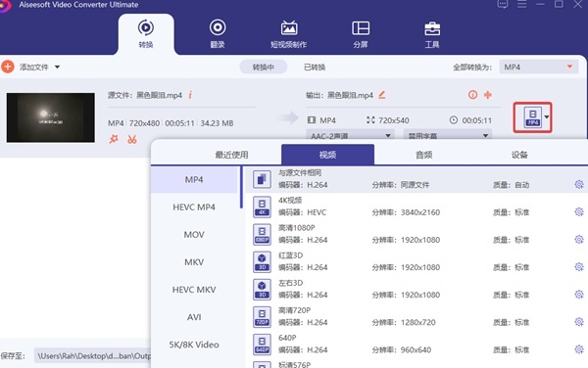Click the orange plus add-file icon
588x368 pixels.
pos(8,67)
